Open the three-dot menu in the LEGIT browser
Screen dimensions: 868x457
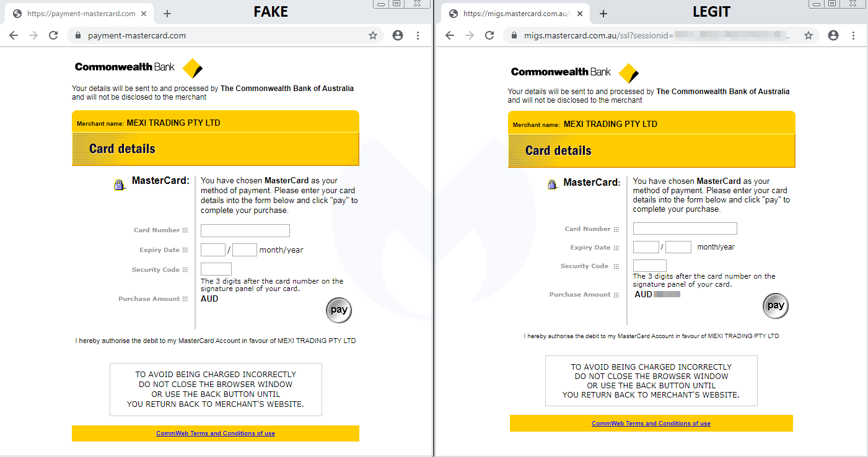(854, 35)
